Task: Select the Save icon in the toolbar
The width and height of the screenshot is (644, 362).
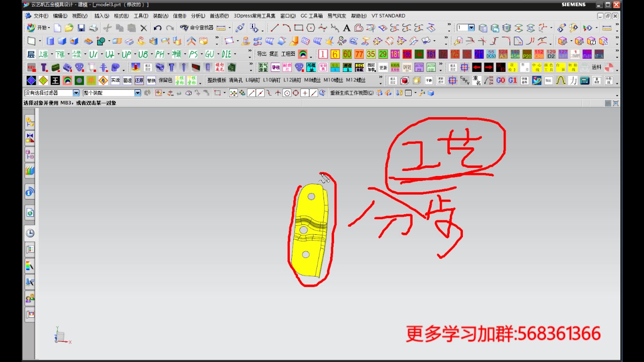Action: point(81,29)
